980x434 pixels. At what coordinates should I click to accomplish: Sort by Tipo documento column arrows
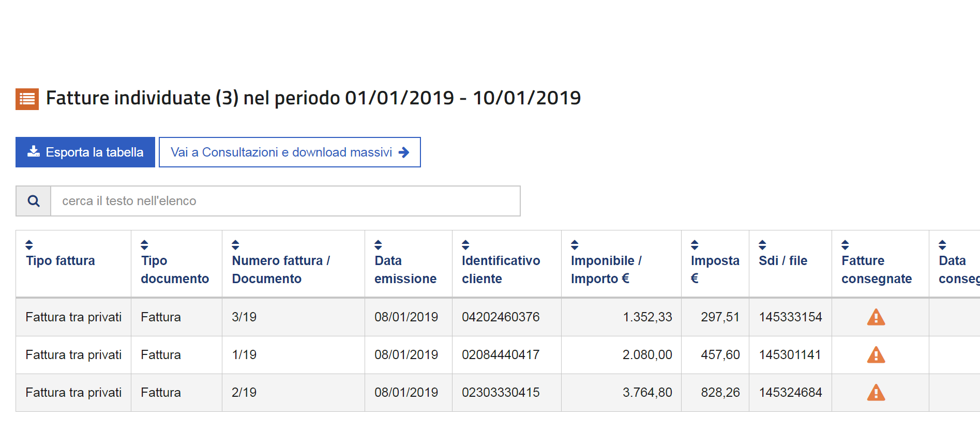tap(145, 245)
